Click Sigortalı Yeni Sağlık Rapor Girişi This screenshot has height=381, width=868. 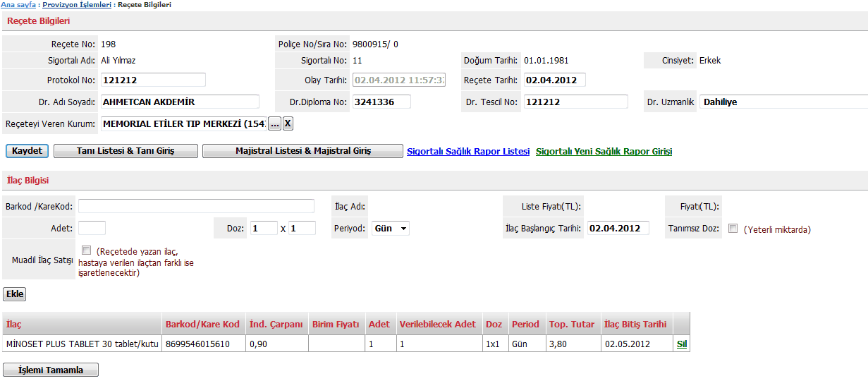[604, 152]
